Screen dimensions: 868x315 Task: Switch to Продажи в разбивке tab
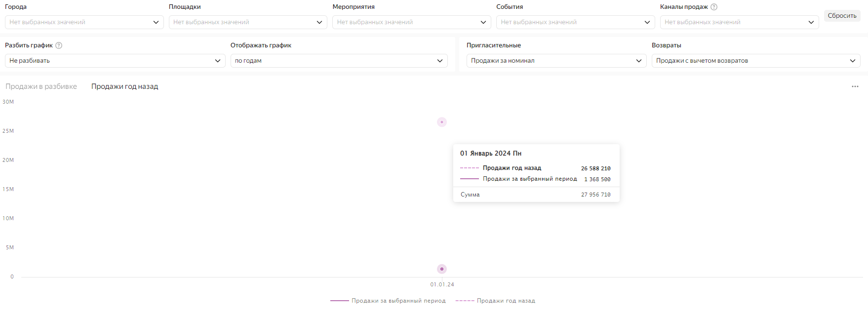[x=41, y=86]
